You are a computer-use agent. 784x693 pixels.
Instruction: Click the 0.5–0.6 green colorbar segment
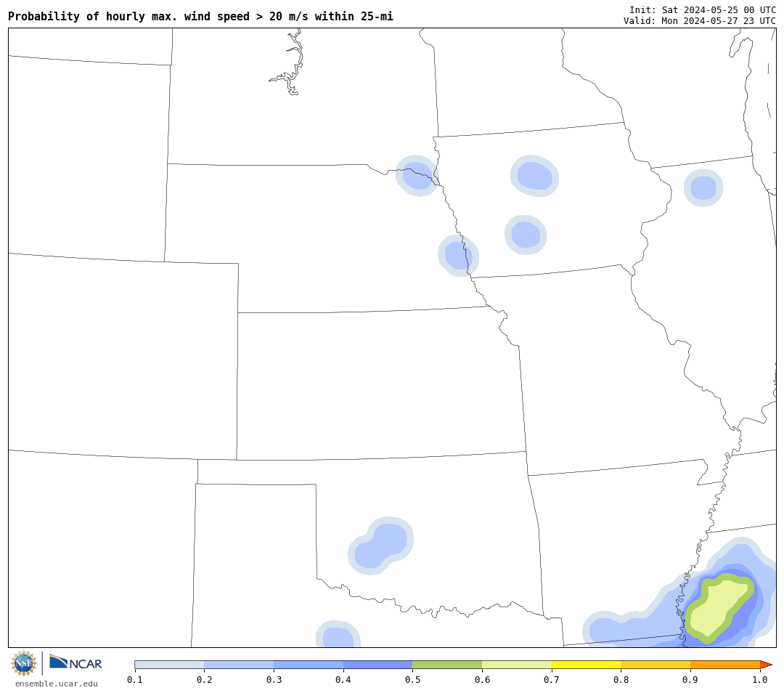tap(447, 665)
